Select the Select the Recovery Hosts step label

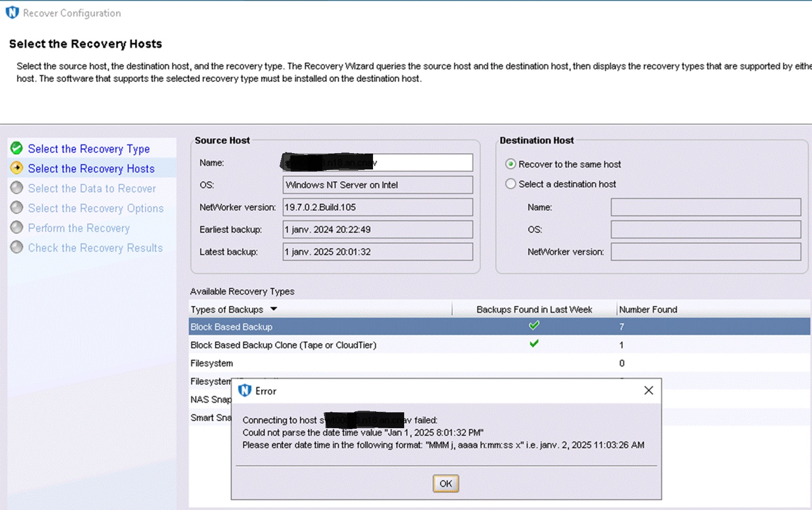[x=91, y=168]
